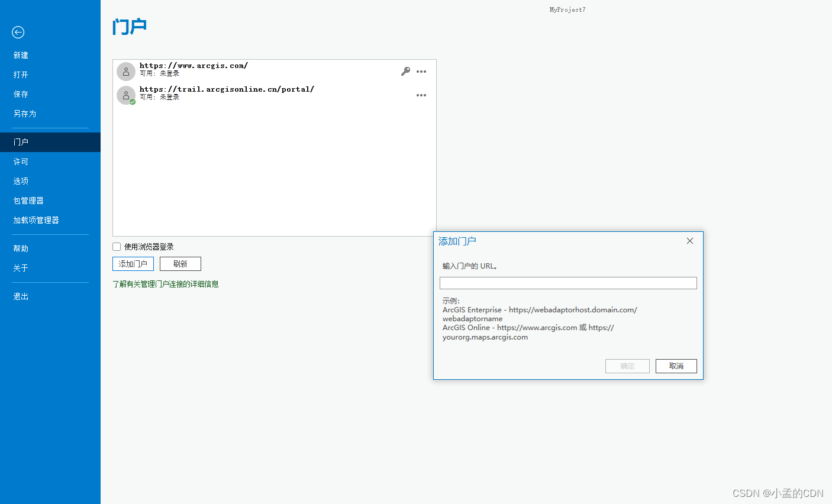The width and height of the screenshot is (832, 504).
Task: Open the ellipsis menu for www.arcgis.com portal
Action: tap(421, 72)
